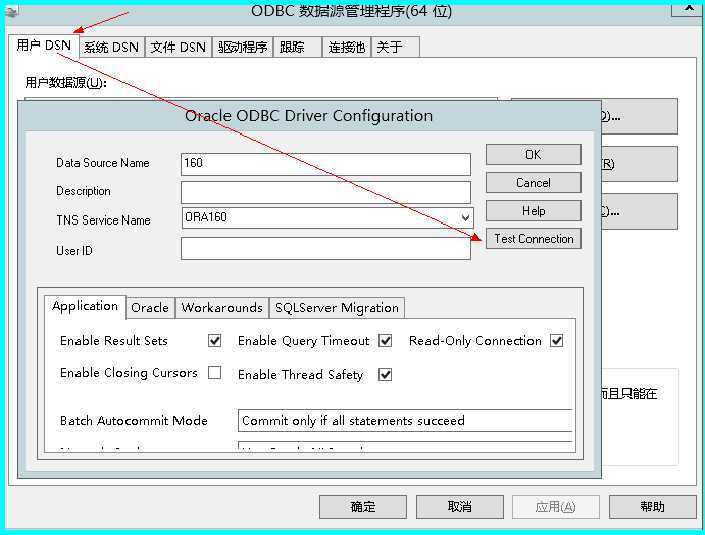Click the TNS Service Name ORA160 text
Screen dimensions: 705x535
pyautogui.click(x=206, y=217)
